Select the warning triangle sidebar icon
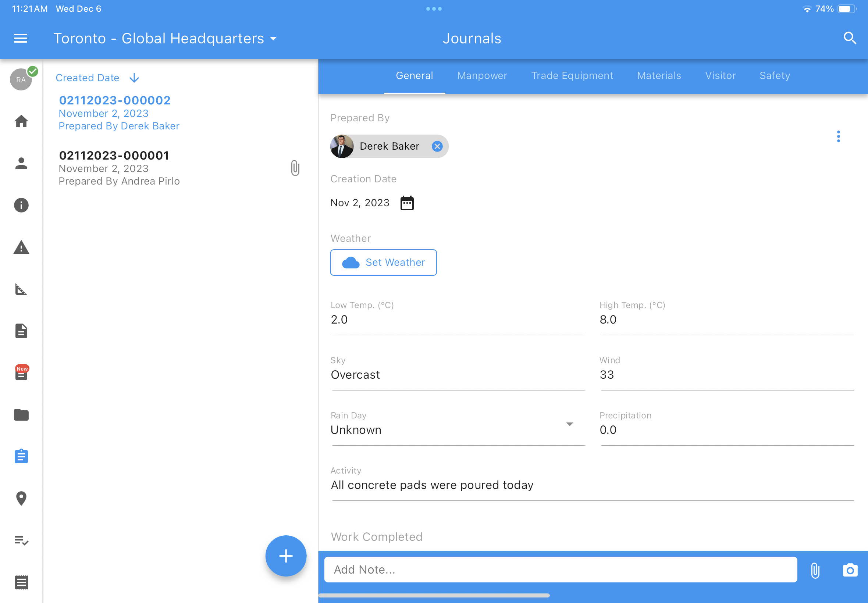This screenshot has width=868, height=603. 21,247
